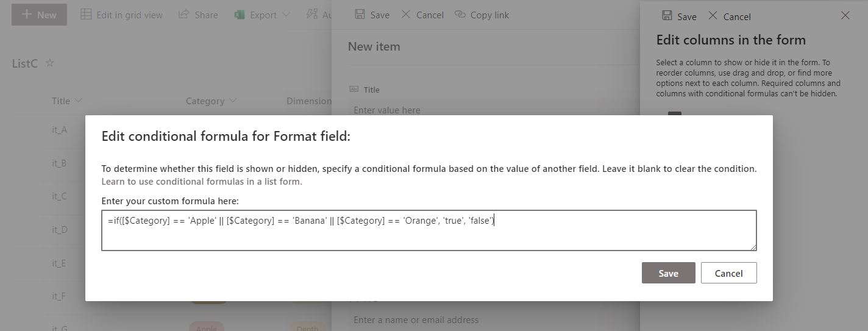Open Edit in grid view
This screenshot has height=331, width=868.
click(x=122, y=15)
